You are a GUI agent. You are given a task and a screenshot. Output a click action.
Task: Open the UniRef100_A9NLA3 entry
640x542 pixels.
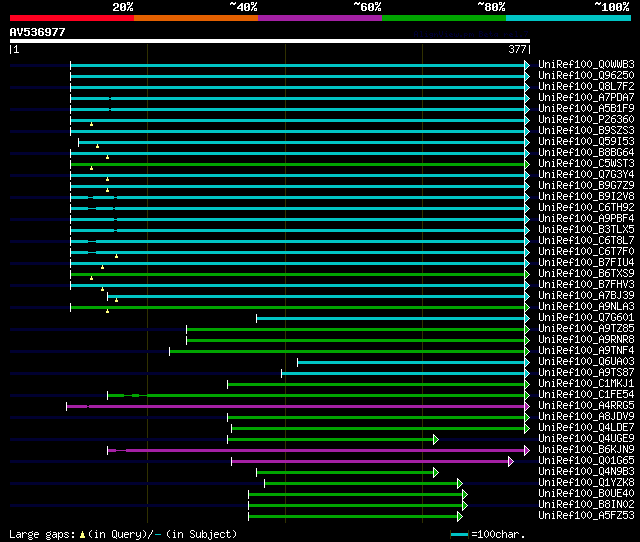coord(586,307)
